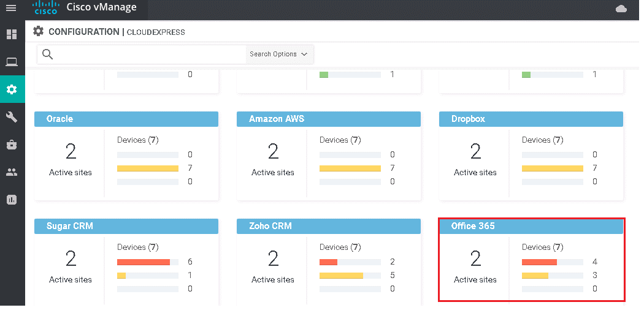Screen dimensions: 644x313
Task: Click Oracle's yellow device bar
Action: pyautogui.click(x=148, y=168)
